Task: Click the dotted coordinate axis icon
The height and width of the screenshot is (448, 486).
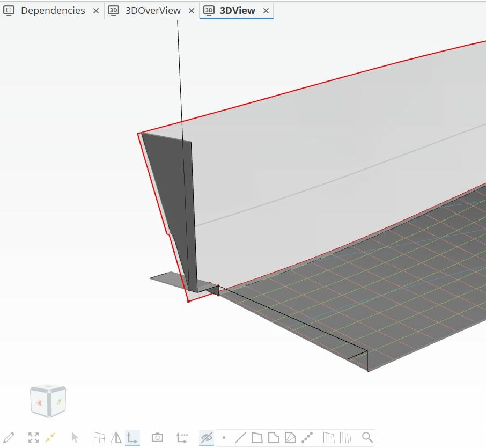Action: click(182, 437)
